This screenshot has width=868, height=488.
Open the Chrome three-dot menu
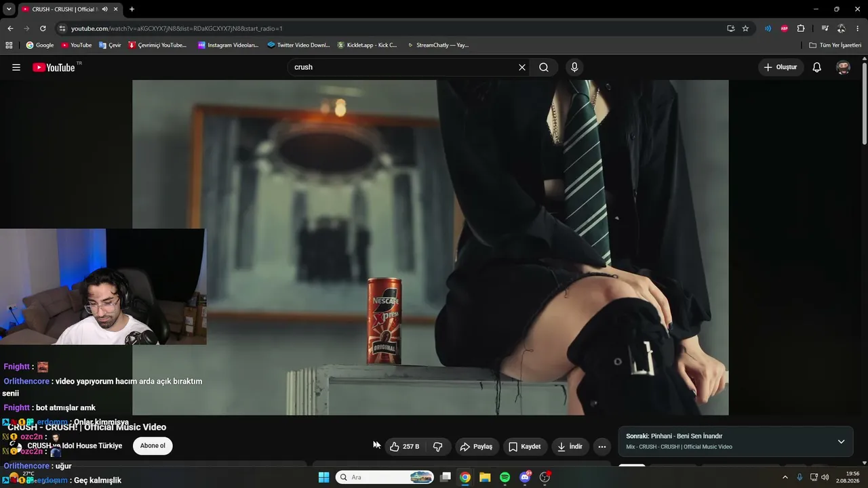pos(858,28)
